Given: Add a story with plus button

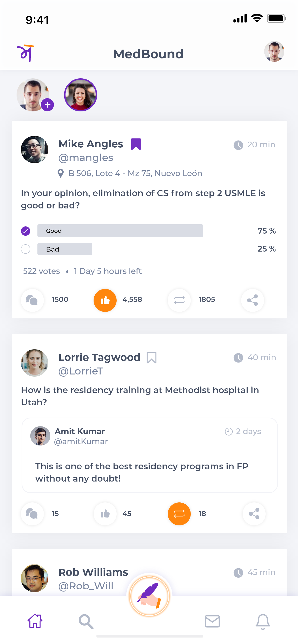Looking at the screenshot, I should pos(47,105).
